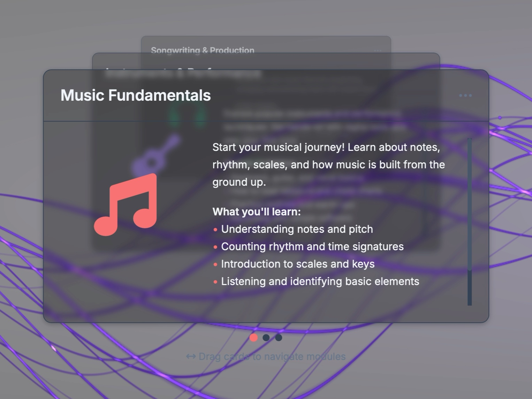Select the third pagination dot
The width and height of the screenshot is (532, 399).
click(279, 338)
